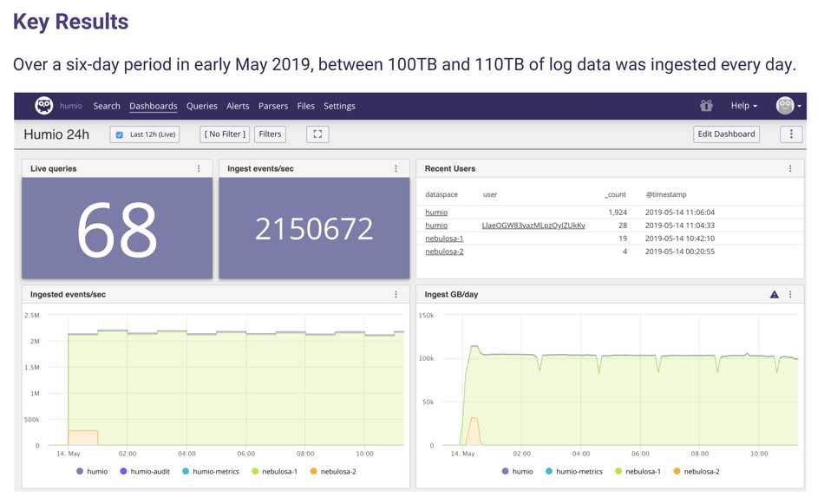Toggle nebulosa-2 series in Ingested events/sec legend
Viewport: 824px width, 504px height.
click(x=333, y=471)
